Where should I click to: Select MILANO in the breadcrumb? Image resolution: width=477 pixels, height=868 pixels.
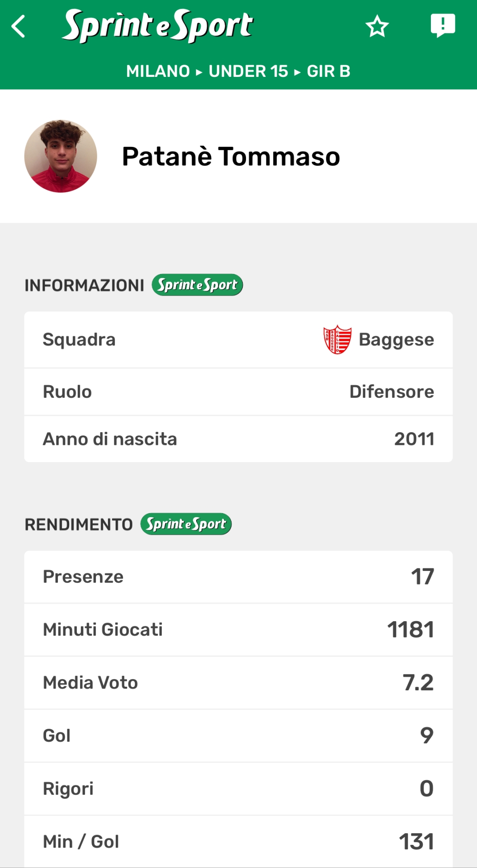click(158, 71)
